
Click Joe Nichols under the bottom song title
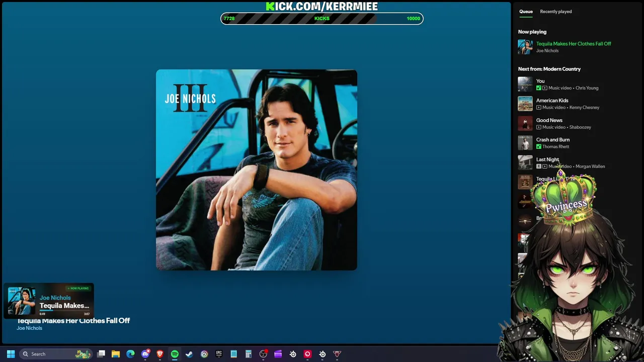(29, 328)
